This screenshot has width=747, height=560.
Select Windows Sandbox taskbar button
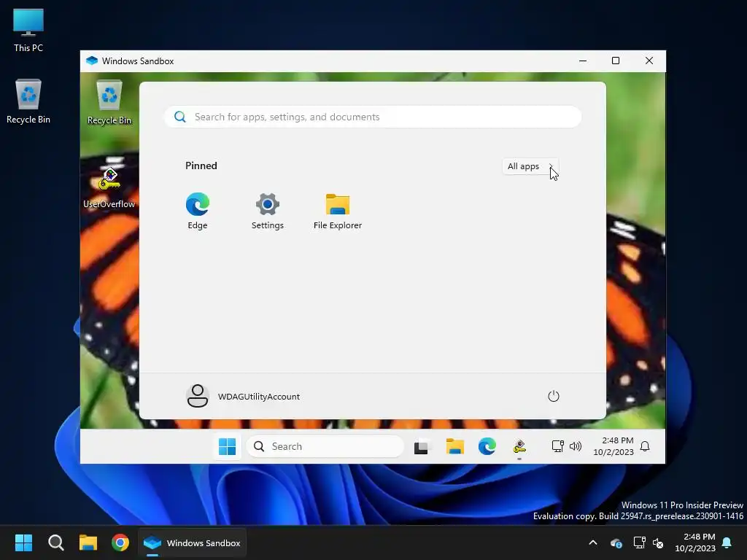coord(192,542)
